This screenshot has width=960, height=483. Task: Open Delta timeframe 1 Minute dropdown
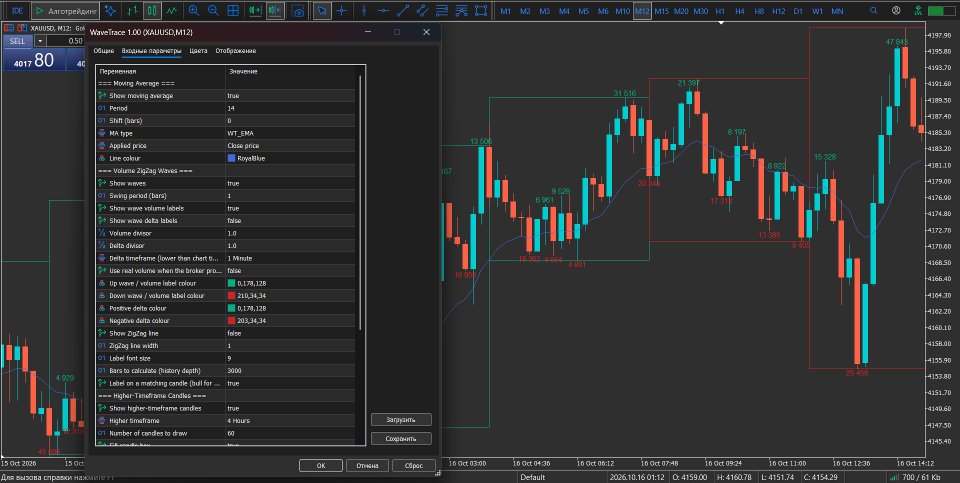pos(290,258)
